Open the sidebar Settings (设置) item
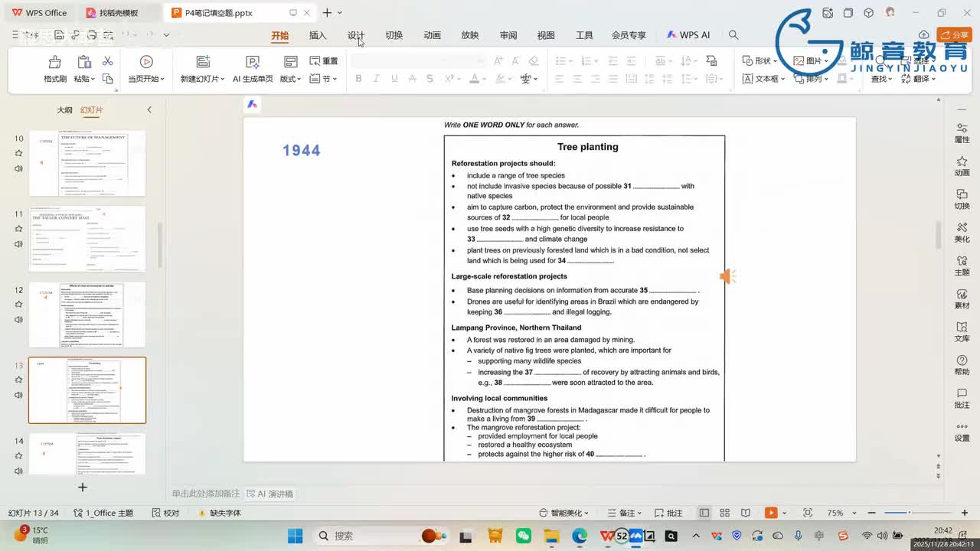 (962, 432)
